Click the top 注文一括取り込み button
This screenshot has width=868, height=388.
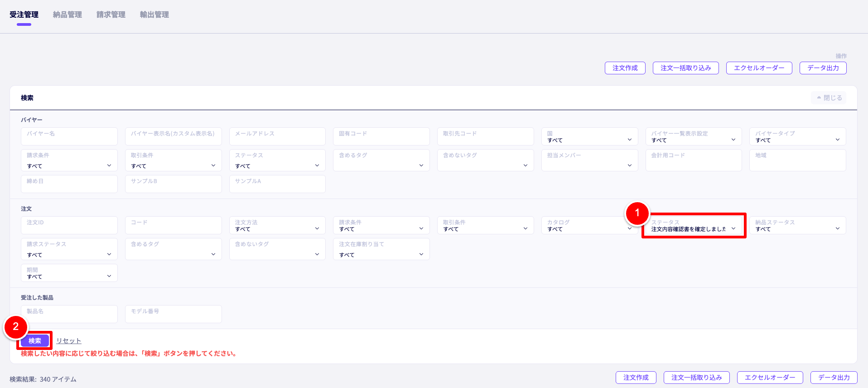[685, 68]
